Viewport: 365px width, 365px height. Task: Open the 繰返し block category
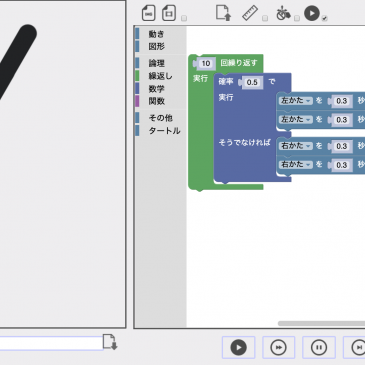[x=161, y=76]
